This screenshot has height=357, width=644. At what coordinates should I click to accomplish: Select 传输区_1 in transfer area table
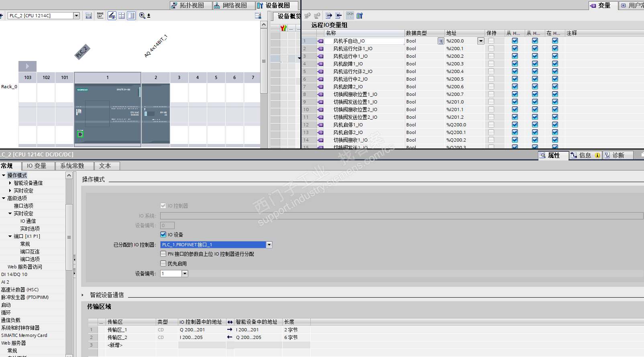tap(117, 330)
